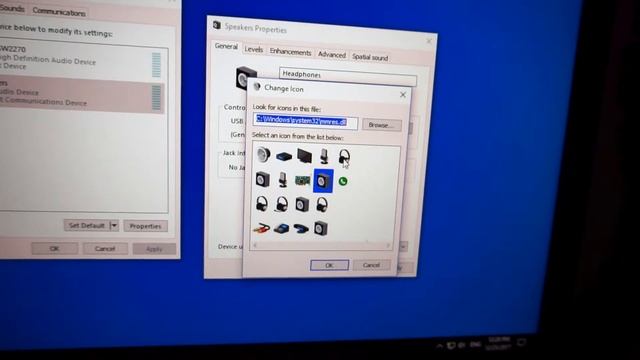Open the Enhancements tab
This screenshot has height=360, width=640.
tap(290, 52)
